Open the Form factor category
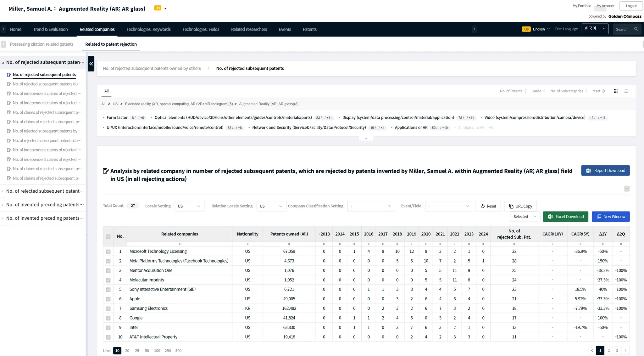 click(x=117, y=118)
